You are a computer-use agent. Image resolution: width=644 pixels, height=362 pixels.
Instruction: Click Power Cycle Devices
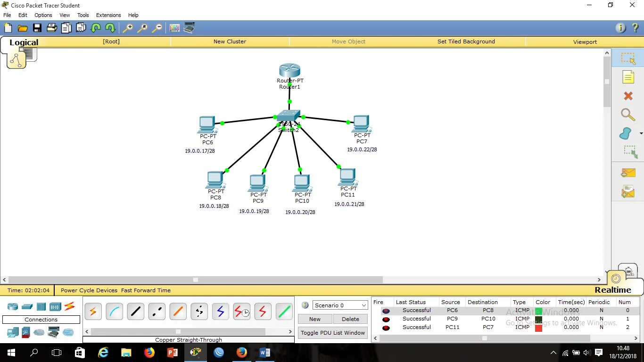(x=89, y=290)
